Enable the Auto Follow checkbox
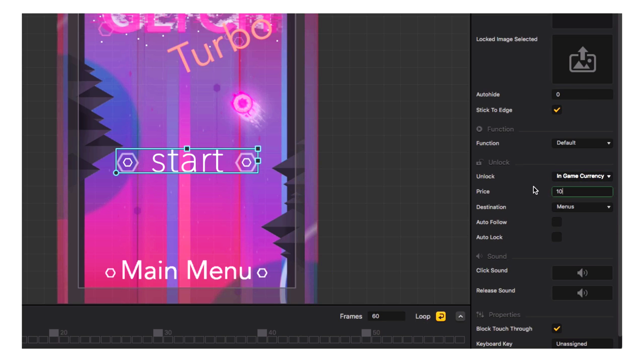Image resolution: width=644 pixels, height=362 pixels. click(x=556, y=222)
